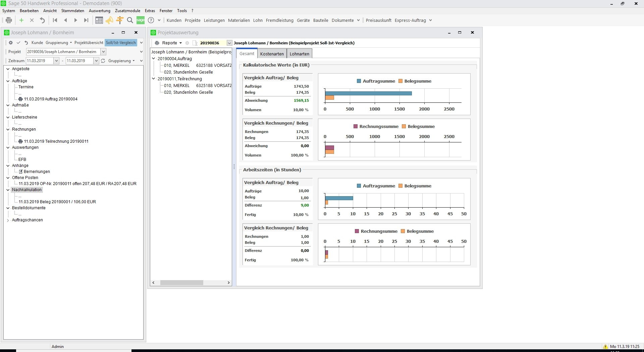
Task: Open the System menu
Action: click(9, 11)
